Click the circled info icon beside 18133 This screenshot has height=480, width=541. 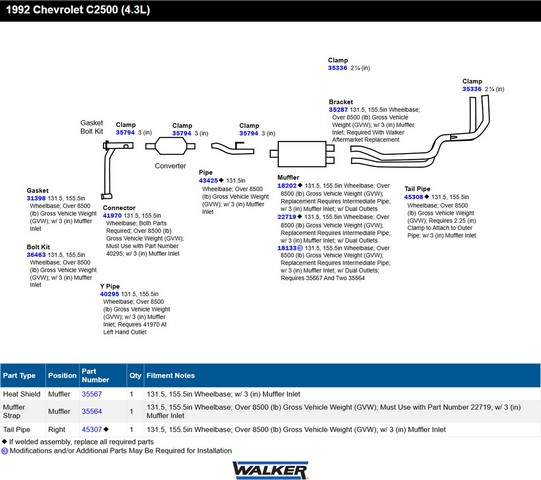299,248
